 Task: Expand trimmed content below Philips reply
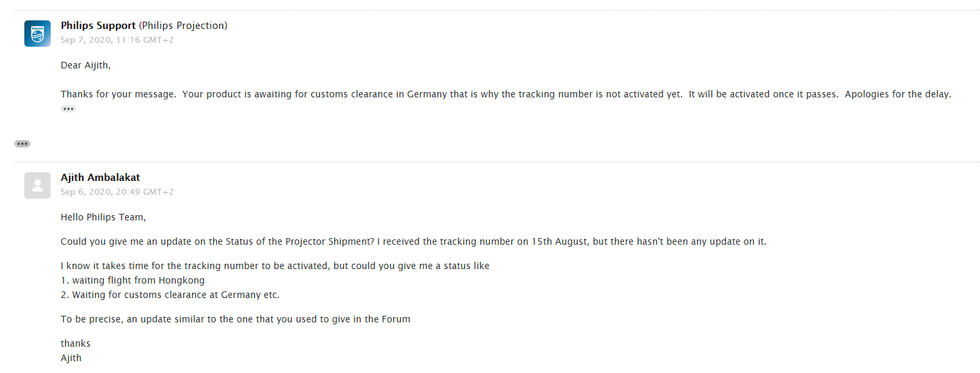tap(68, 109)
